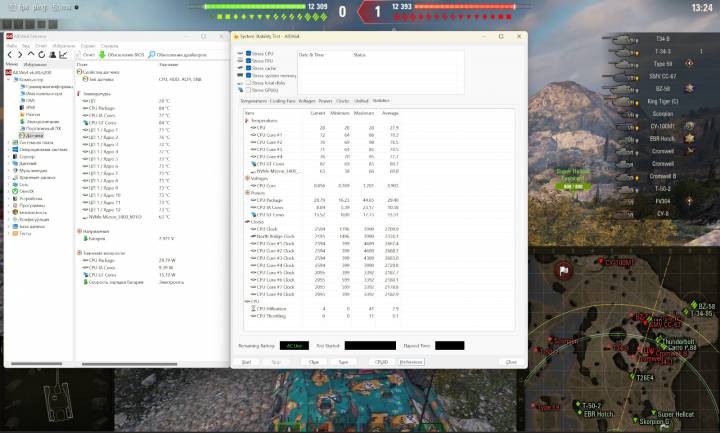Expand the Хранение данных node
The image size is (720, 433).
8,178
